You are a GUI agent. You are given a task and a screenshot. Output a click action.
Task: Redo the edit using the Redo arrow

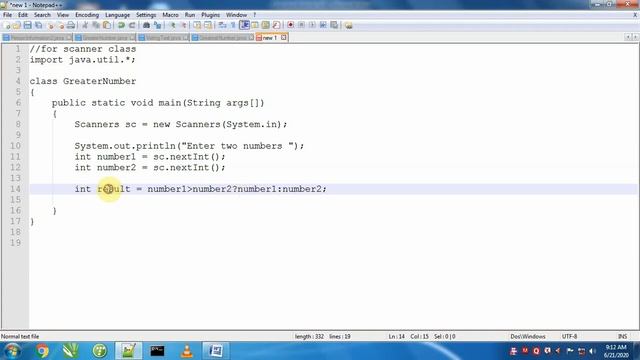point(132,25)
